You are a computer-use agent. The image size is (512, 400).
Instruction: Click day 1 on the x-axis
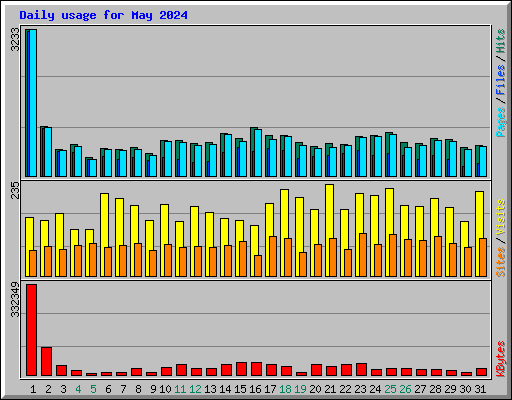(33, 389)
